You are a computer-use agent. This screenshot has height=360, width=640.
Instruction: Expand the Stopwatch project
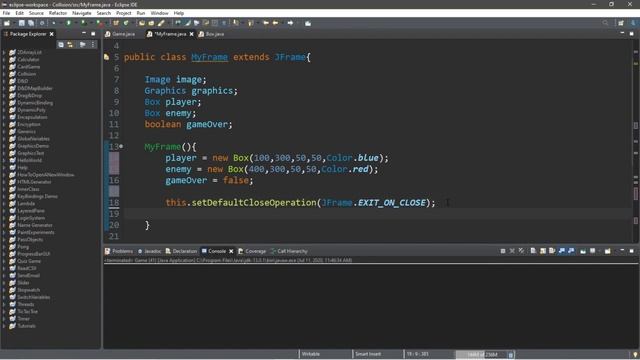coord(4,290)
